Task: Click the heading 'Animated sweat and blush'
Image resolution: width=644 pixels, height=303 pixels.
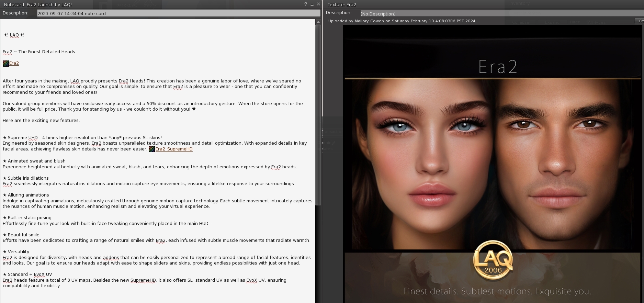Action: [34, 161]
